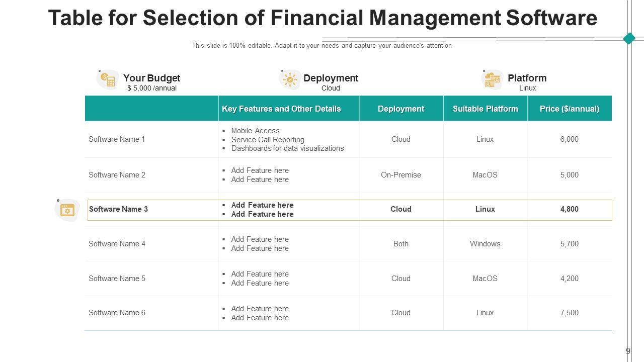644x362 pixels.
Task: Click the '100% editable' subtitle text
Action: click(321, 46)
